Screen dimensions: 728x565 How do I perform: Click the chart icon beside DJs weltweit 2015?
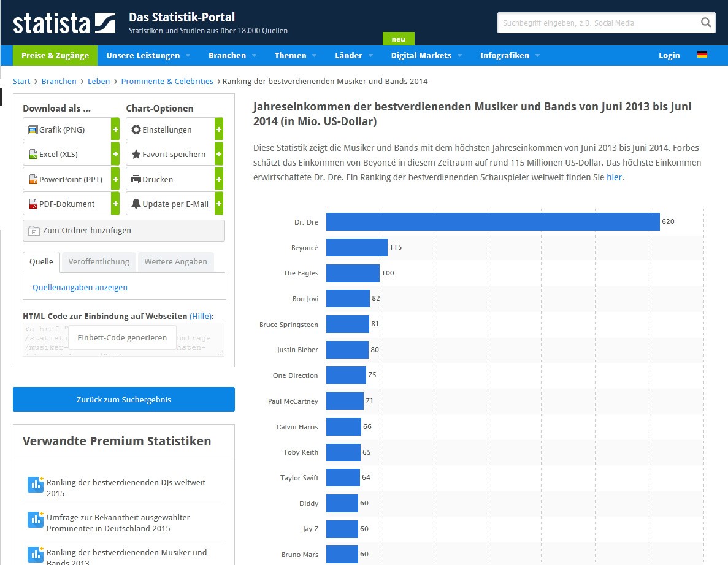click(36, 484)
